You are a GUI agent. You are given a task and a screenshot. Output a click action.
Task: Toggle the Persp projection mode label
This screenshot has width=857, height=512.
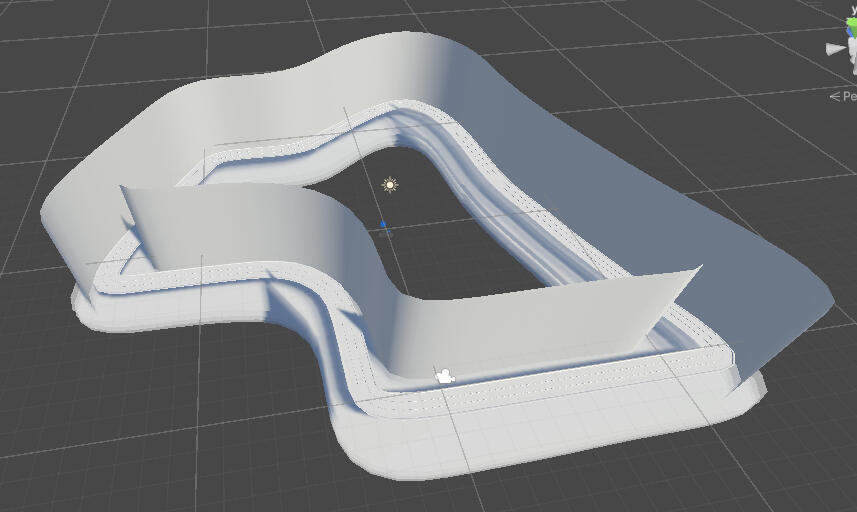pyautogui.click(x=849, y=97)
